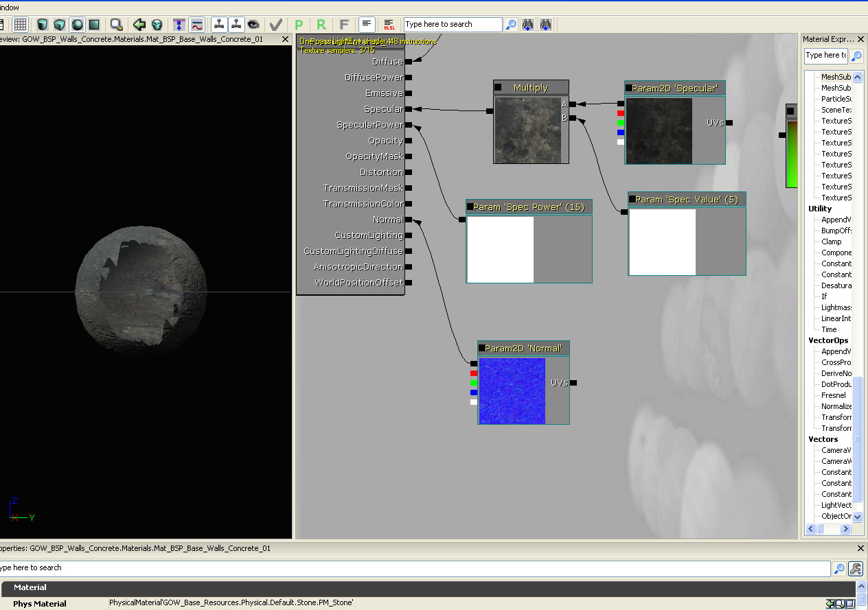Click the green R toolbar button
868x610 pixels.
coord(321,25)
